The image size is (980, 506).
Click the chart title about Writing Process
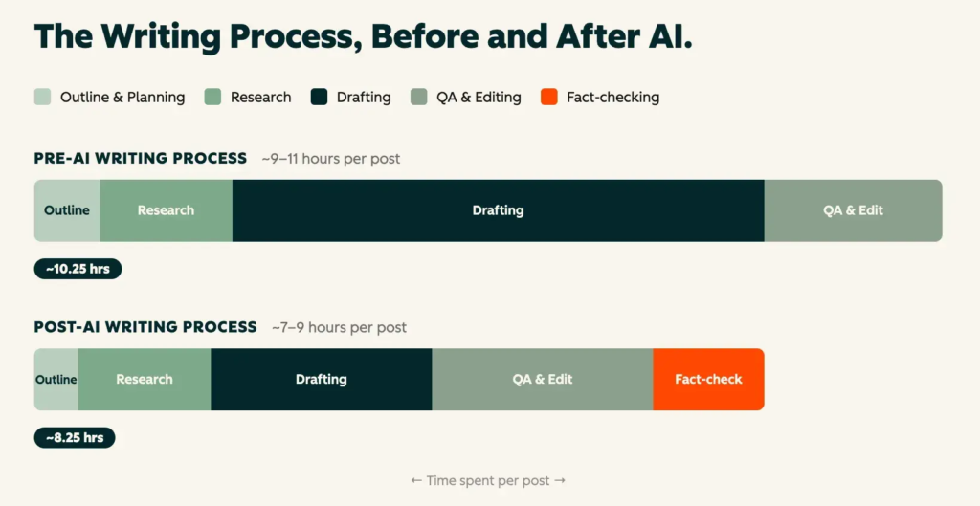[x=363, y=35]
